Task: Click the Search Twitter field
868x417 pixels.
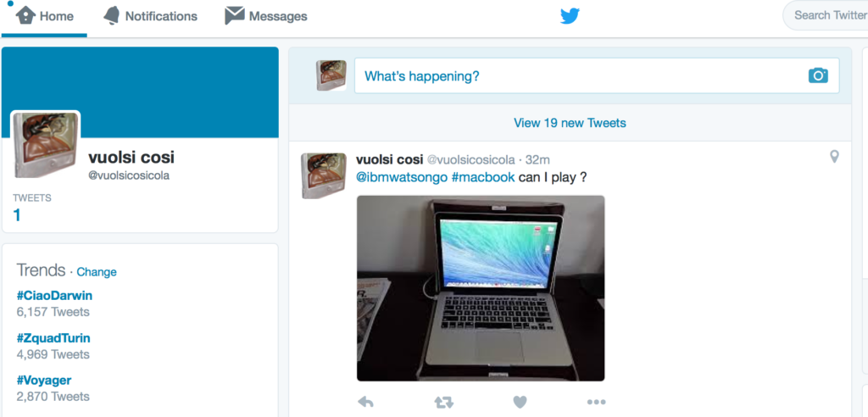Action: pos(826,15)
